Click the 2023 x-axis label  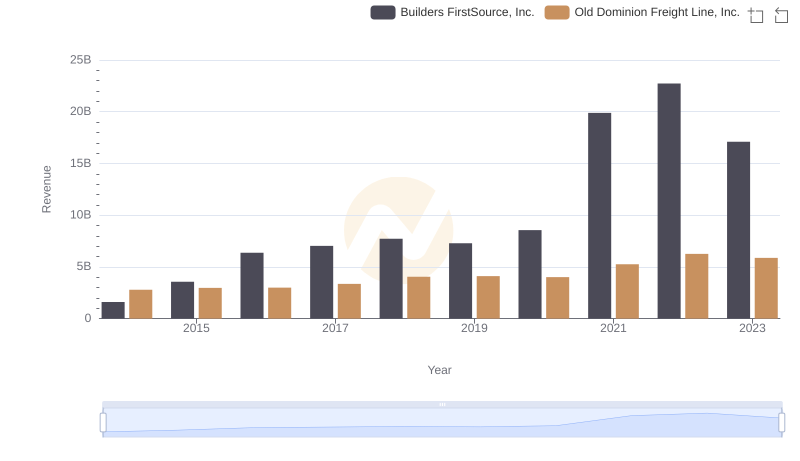(752, 328)
